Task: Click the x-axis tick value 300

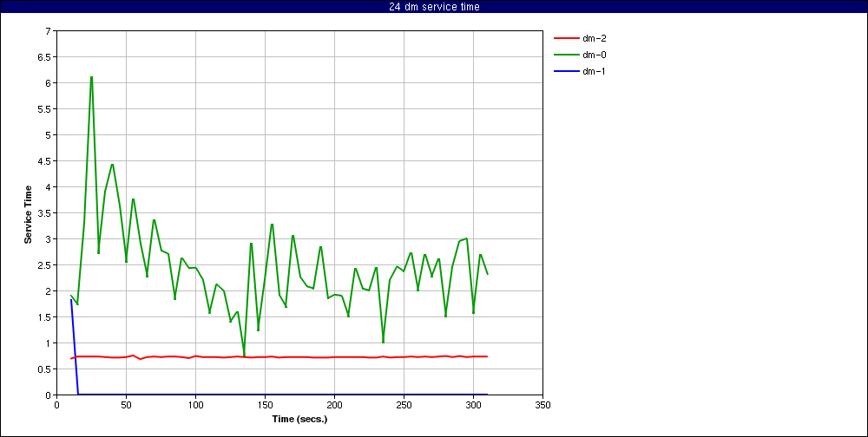Action: (473, 404)
